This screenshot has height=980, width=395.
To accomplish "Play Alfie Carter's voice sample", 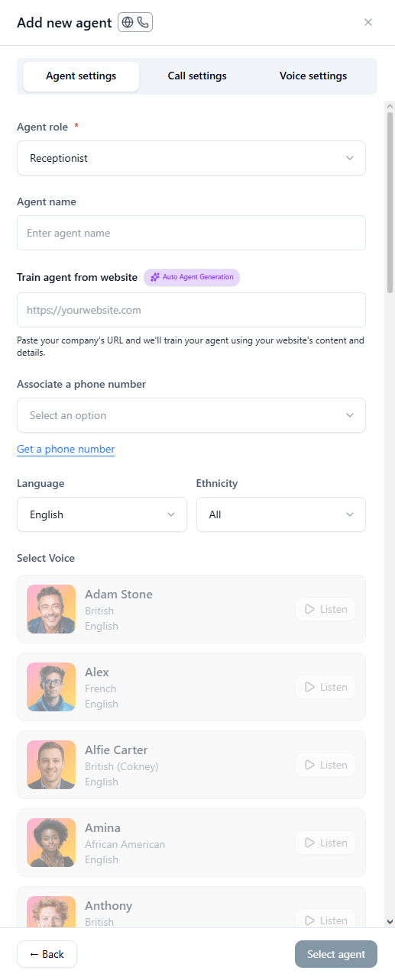I will tap(325, 765).
